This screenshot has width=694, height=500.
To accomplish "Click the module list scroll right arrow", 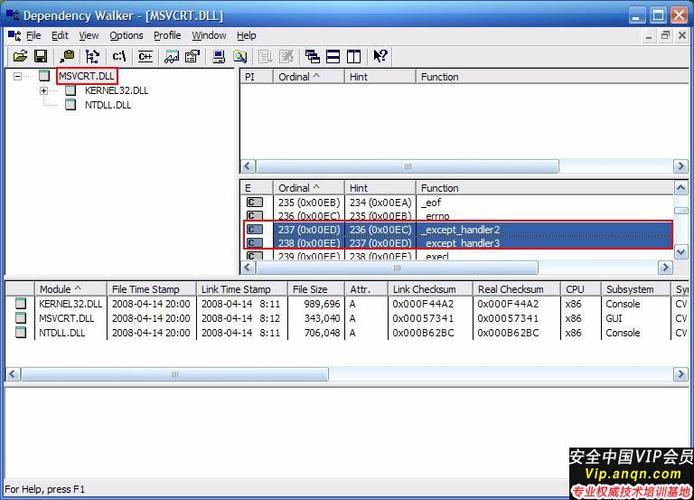I will point(680,374).
